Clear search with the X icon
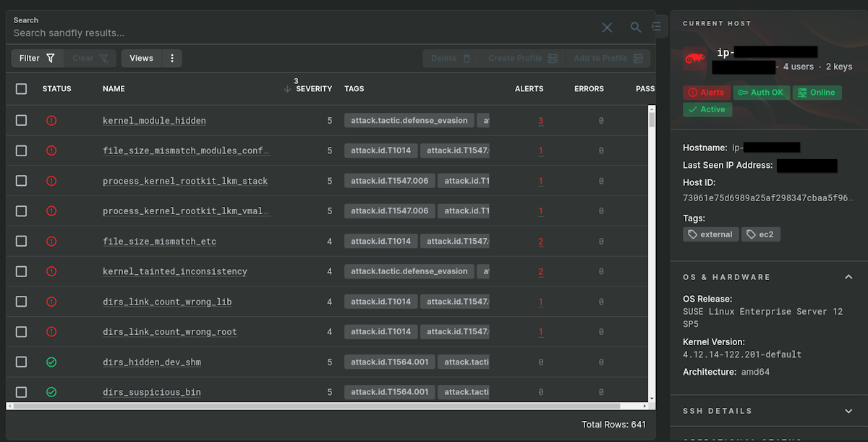868x442 pixels. click(607, 27)
